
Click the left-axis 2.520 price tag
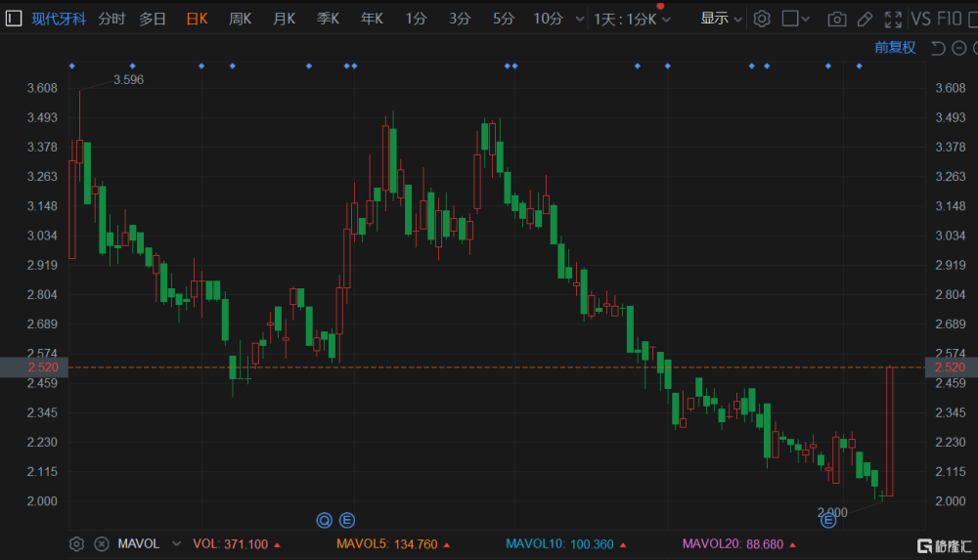[x=33, y=367]
